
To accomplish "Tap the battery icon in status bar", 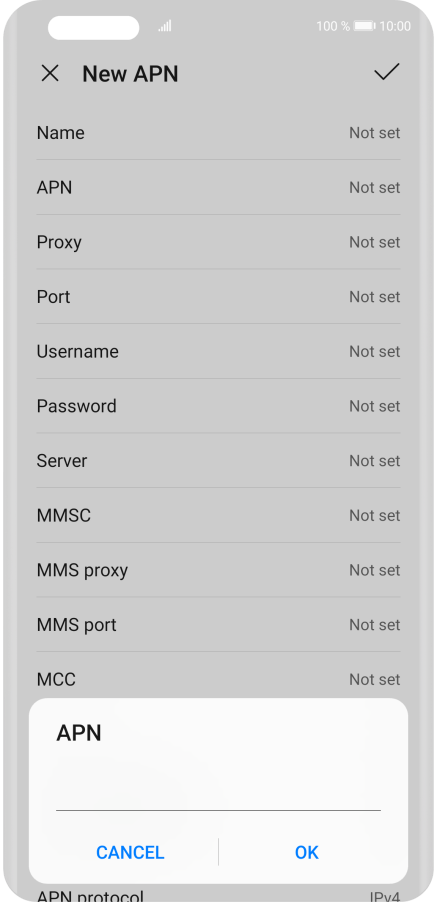I will pyautogui.click(x=365, y=26).
